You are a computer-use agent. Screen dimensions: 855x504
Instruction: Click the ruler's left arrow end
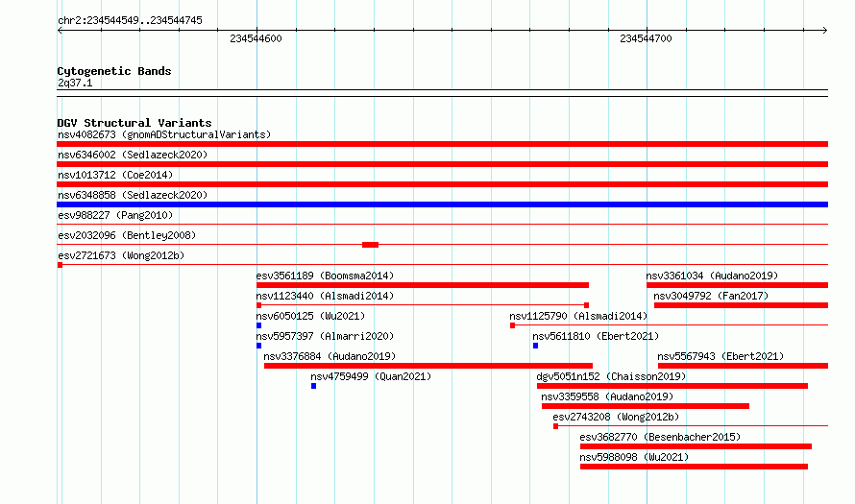(60, 31)
